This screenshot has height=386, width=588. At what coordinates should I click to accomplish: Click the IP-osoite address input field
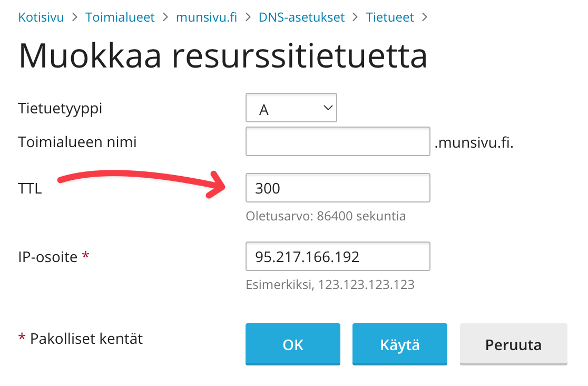click(338, 256)
